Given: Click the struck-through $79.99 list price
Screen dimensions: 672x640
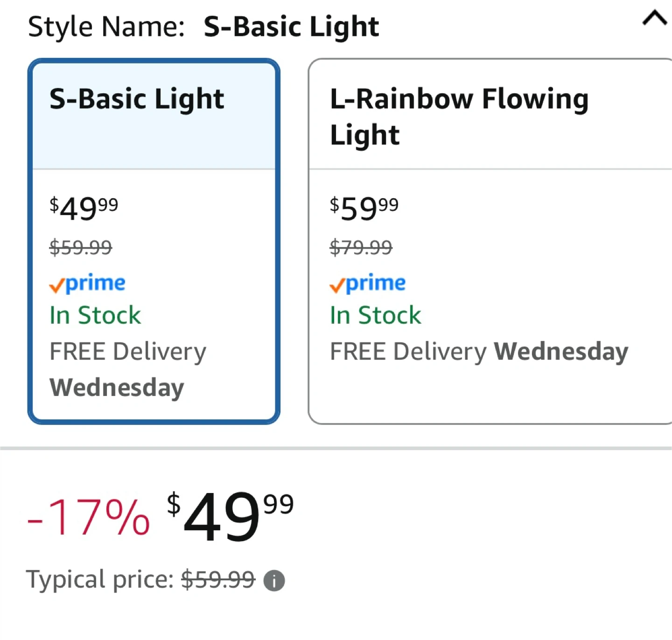Looking at the screenshot, I should 361,247.
